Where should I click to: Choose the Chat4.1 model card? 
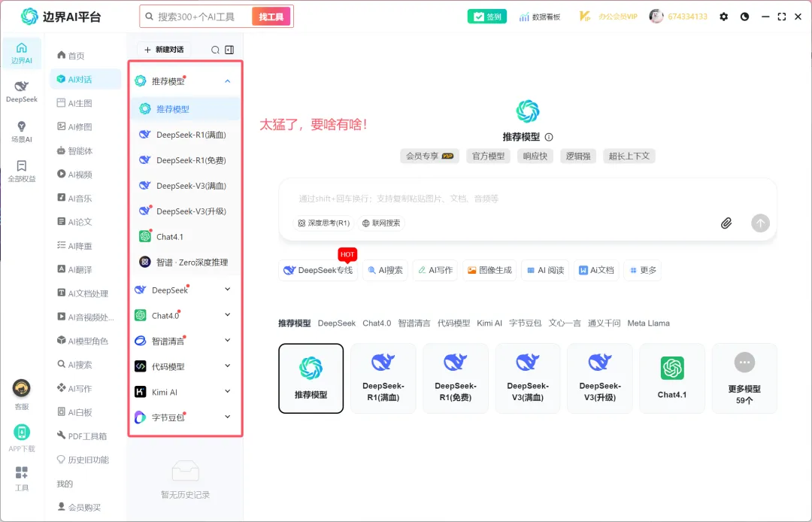point(672,378)
